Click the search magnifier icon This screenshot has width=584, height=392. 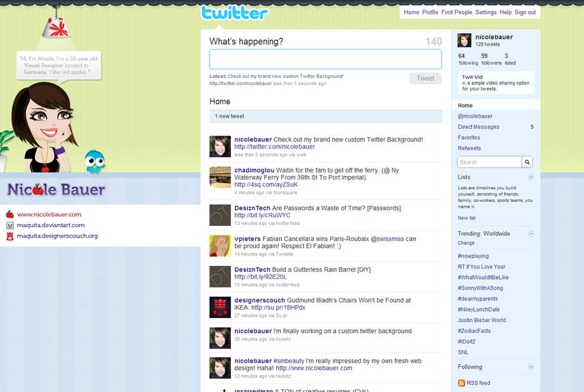pos(528,162)
